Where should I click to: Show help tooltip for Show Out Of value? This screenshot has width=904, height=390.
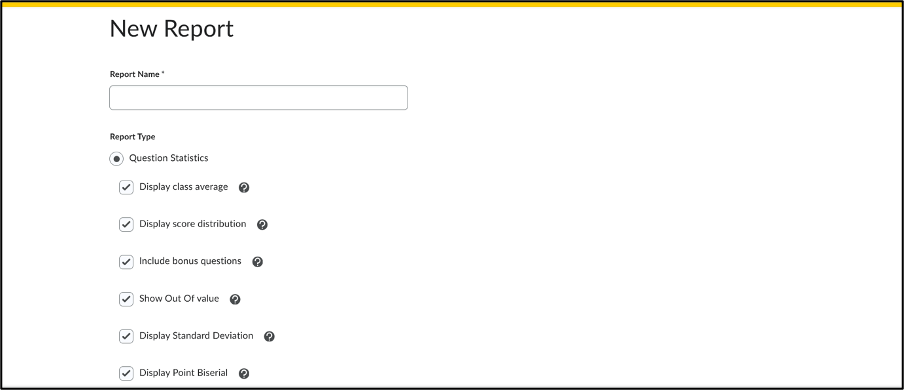(235, 299)
